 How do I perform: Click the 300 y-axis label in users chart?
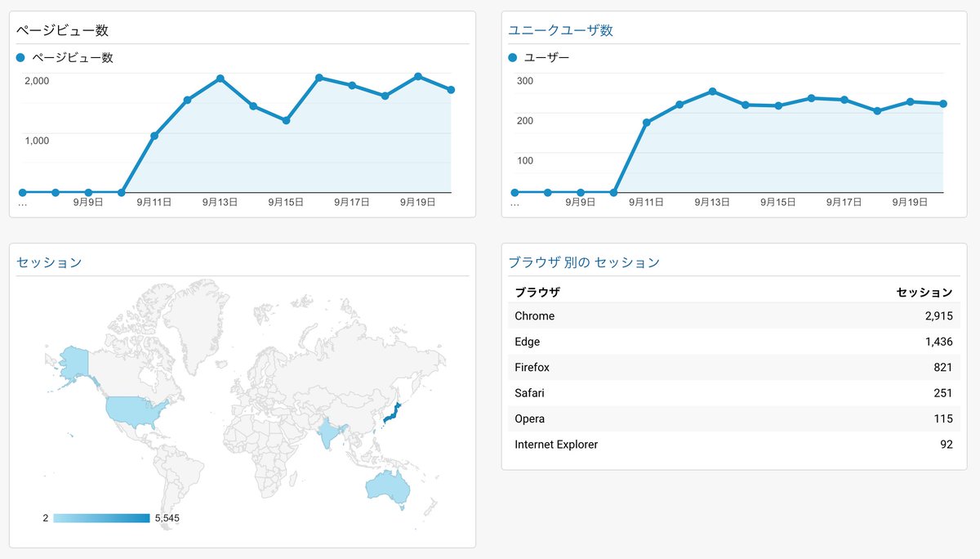pos(524,81)
